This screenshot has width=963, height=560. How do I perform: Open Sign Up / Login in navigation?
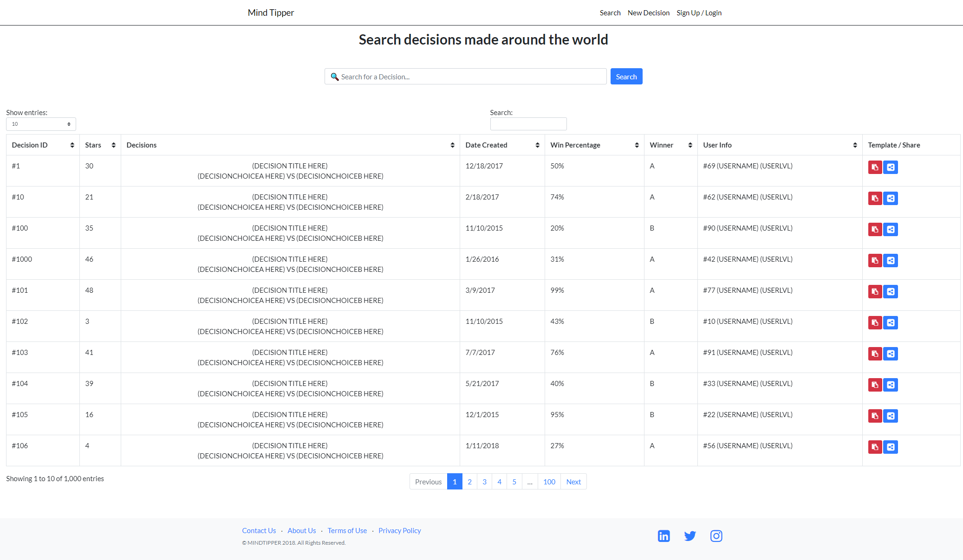pyautogui.click(x=699, y=13)
